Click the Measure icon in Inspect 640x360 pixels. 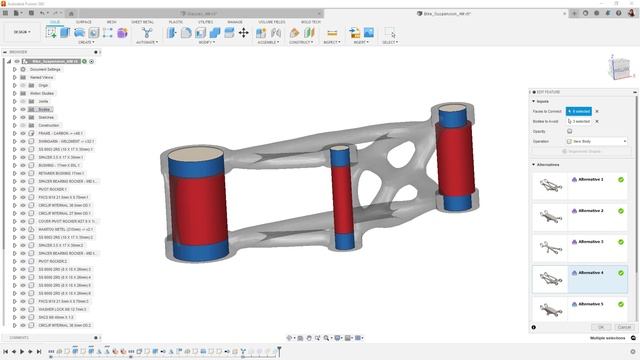332,33
